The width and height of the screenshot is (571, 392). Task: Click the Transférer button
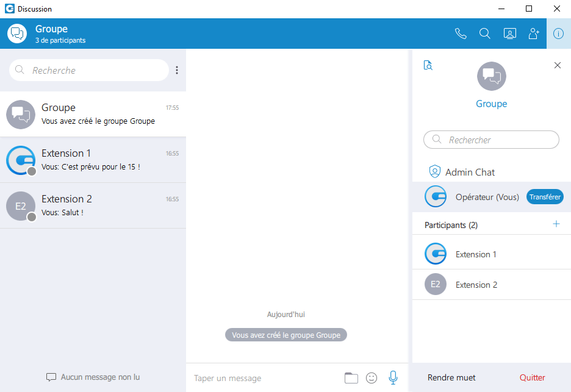tap(545, 197)
